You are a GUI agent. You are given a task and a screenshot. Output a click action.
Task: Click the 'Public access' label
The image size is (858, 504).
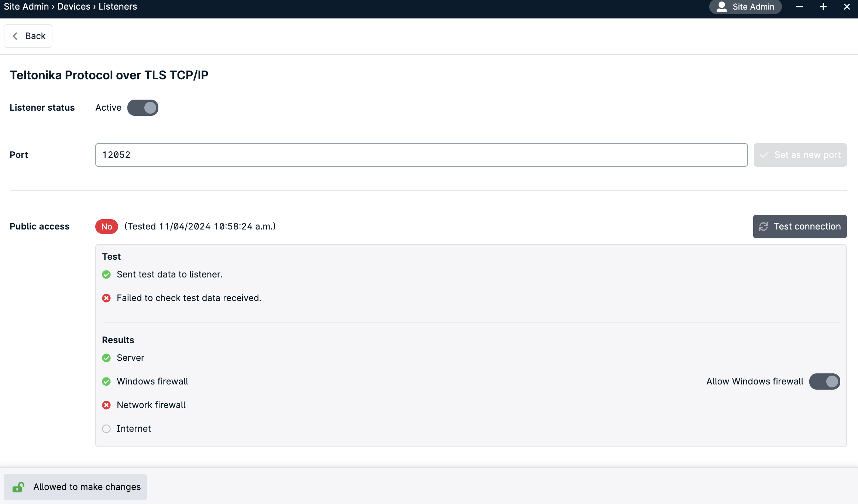click(40, 227)
